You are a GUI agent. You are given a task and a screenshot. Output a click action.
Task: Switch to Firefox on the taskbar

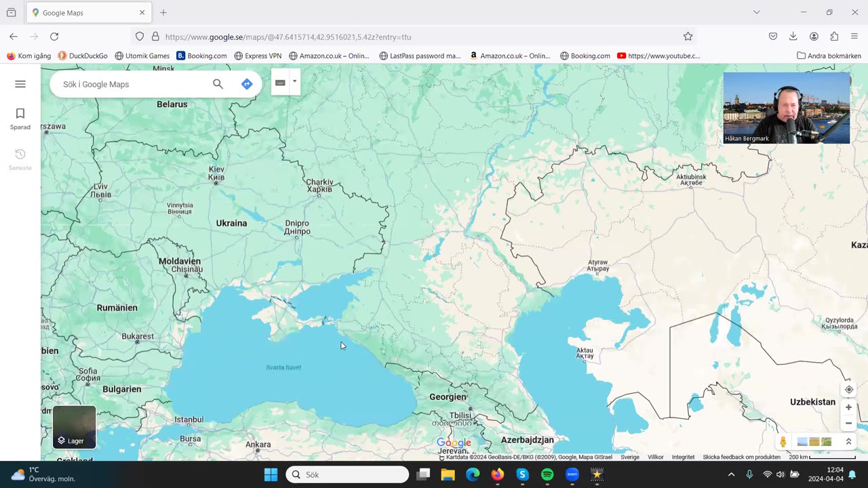[498, 474]
